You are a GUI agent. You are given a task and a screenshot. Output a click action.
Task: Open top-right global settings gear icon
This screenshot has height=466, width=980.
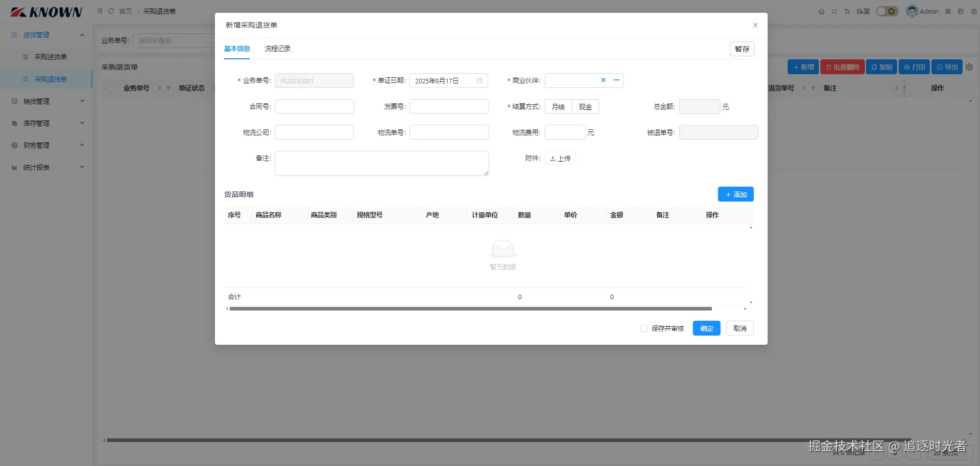[974, 11]
